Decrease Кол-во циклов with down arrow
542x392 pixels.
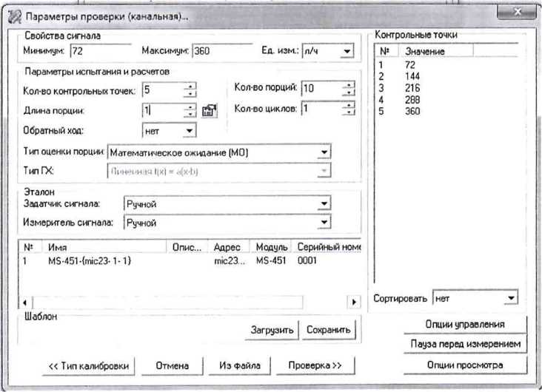click(x=349, y=112)
